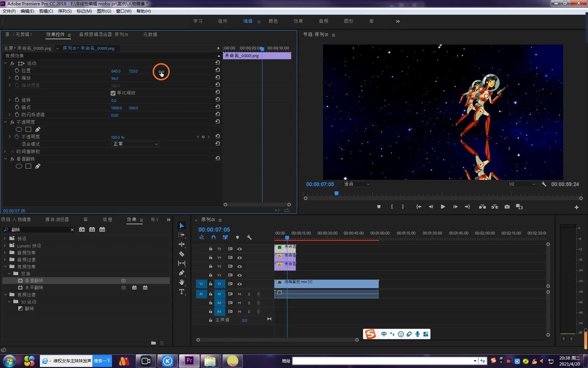Toggle the Uniform Scale checkbox

[x=113, y=93]
